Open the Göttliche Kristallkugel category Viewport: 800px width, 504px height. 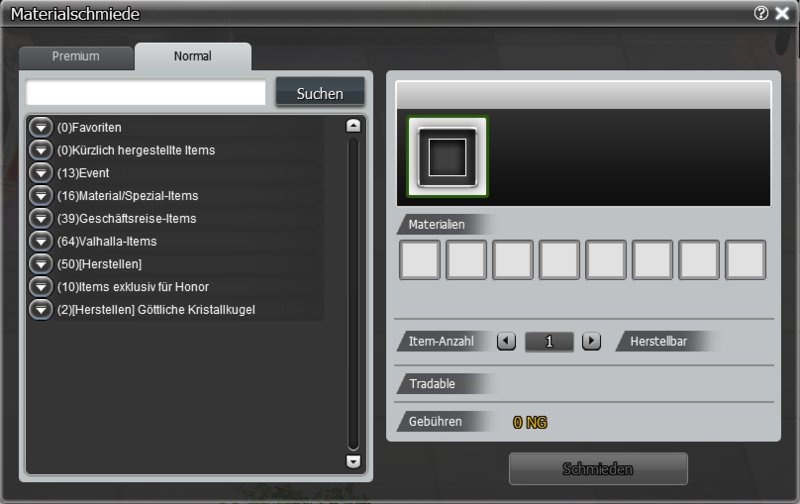tap(40, 310)
